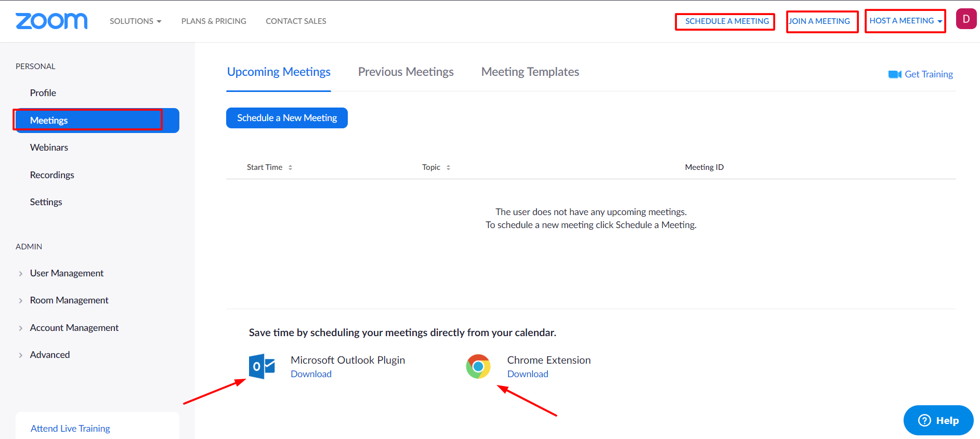The width and height of the screenshot is (980, 439).
Task: Switch to Meeting Templates tab
Action: (530, 72)
